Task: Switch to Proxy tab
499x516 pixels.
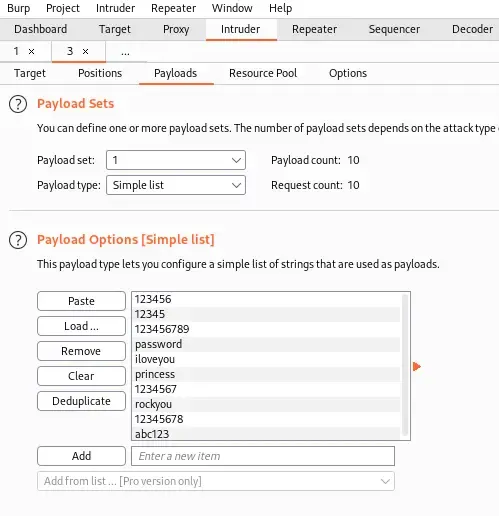Action: coord(176,29)
